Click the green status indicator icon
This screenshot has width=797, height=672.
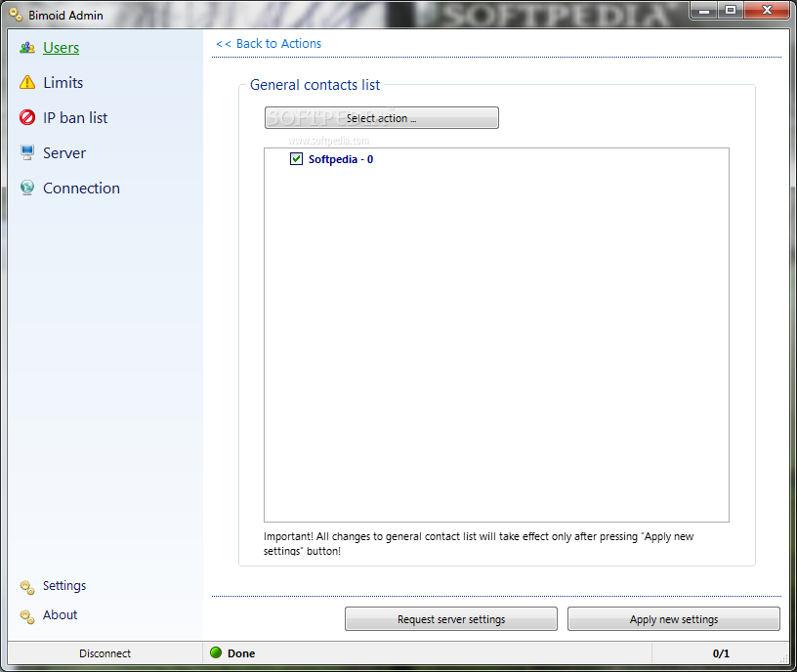216,652
